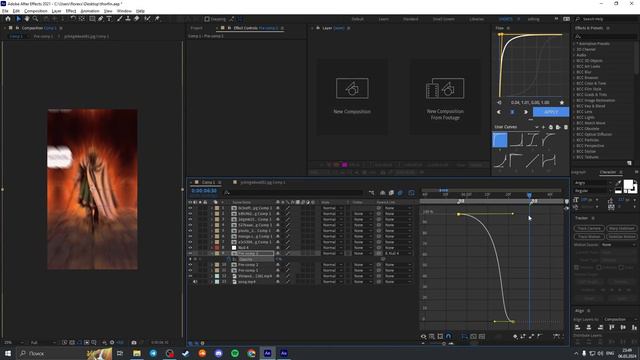Click the red label color of Null 4

point(217,248)
